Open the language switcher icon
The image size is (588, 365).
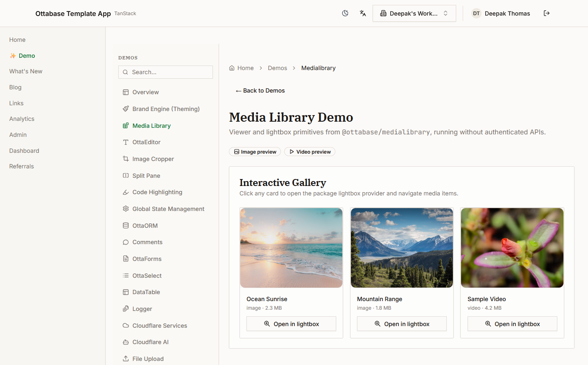pyautogui.click(x=363, y=13)
